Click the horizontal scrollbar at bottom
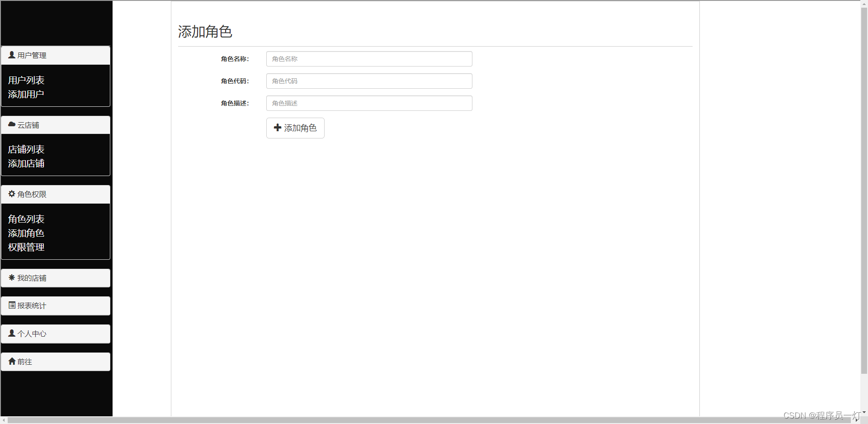 point(429,420)
